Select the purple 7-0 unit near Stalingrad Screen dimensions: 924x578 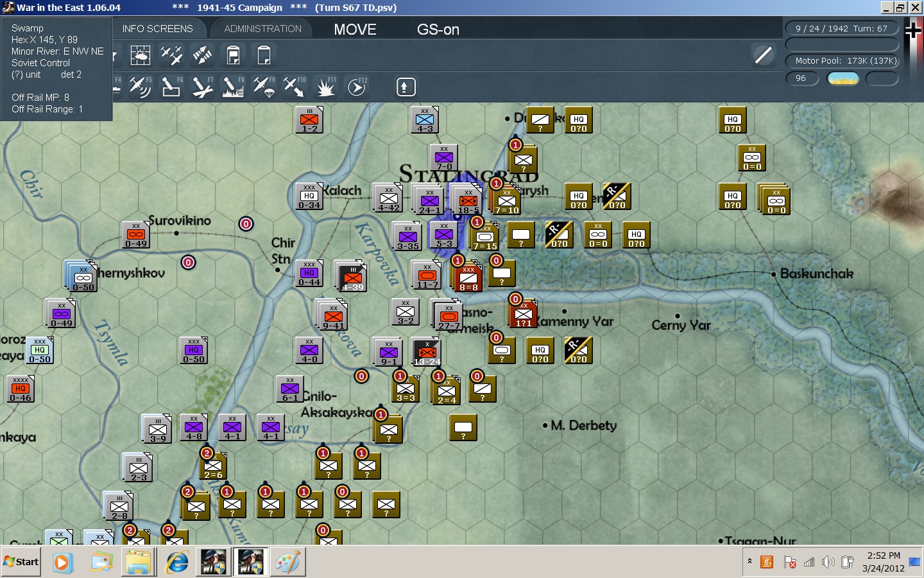point(444,159)
